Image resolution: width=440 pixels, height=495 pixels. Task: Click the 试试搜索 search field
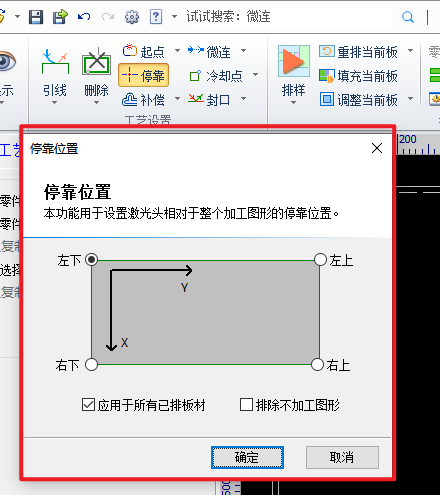pyautogui.click(x=288, y=17)
